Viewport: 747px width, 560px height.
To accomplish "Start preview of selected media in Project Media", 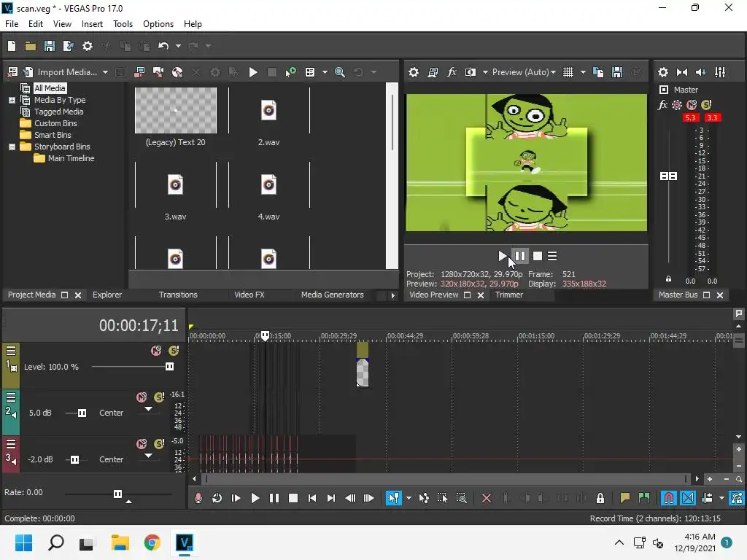I will (253, 72).
